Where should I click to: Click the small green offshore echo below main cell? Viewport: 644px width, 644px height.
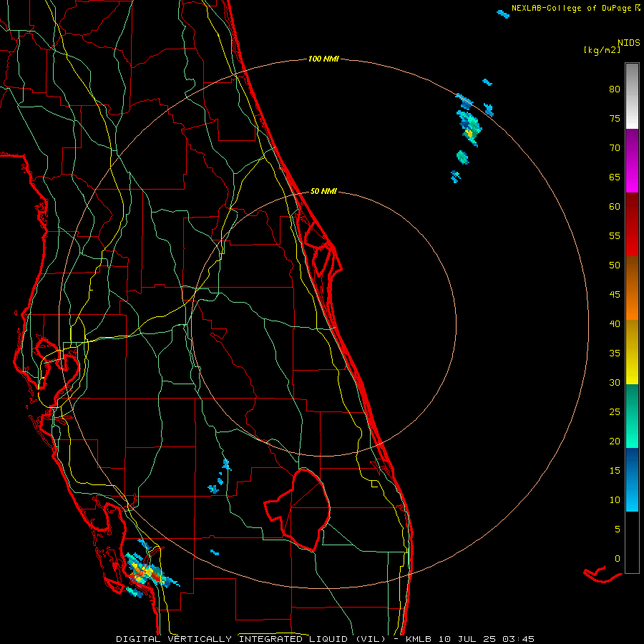pyautogui.click(x=462, y=157)
